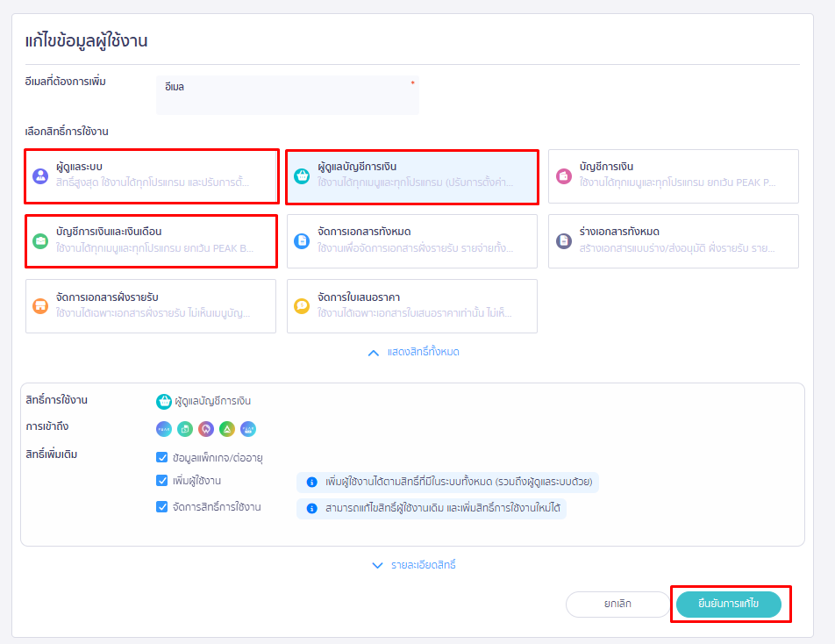Image resolution: width=835 pixels, height=644 pixels.
Task: Toggle the เพิ่มผู้ใช้งาน checkbox
Action: (161, 481)
